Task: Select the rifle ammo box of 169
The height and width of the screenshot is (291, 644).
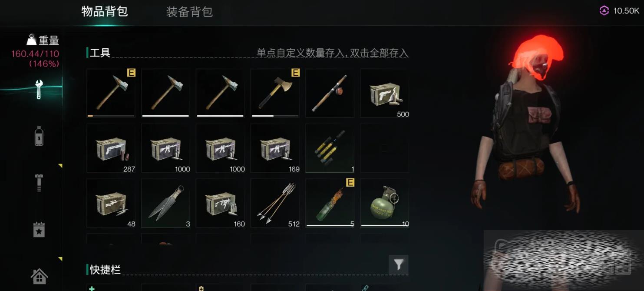Action: coord(275,148)
